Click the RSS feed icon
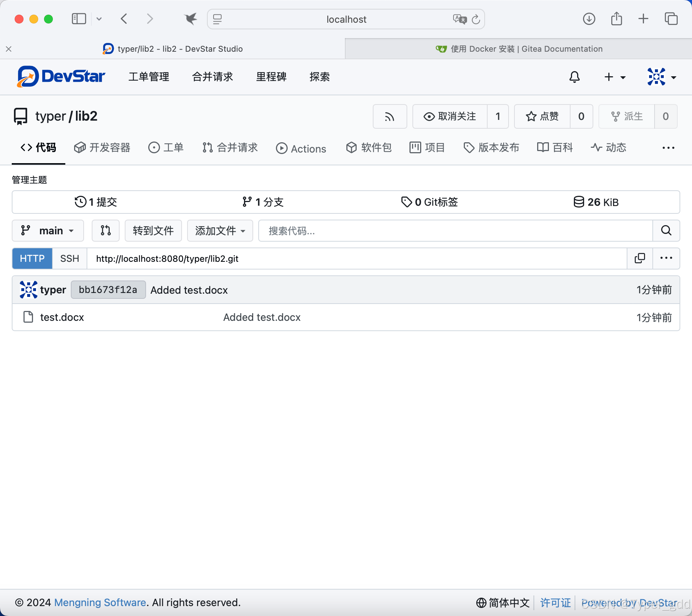 (390, 117)
